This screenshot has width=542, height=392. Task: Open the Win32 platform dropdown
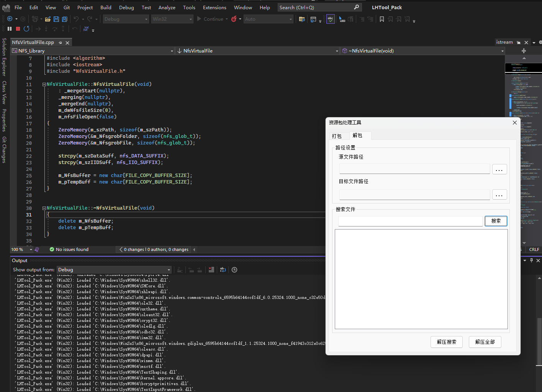point(172,19)
